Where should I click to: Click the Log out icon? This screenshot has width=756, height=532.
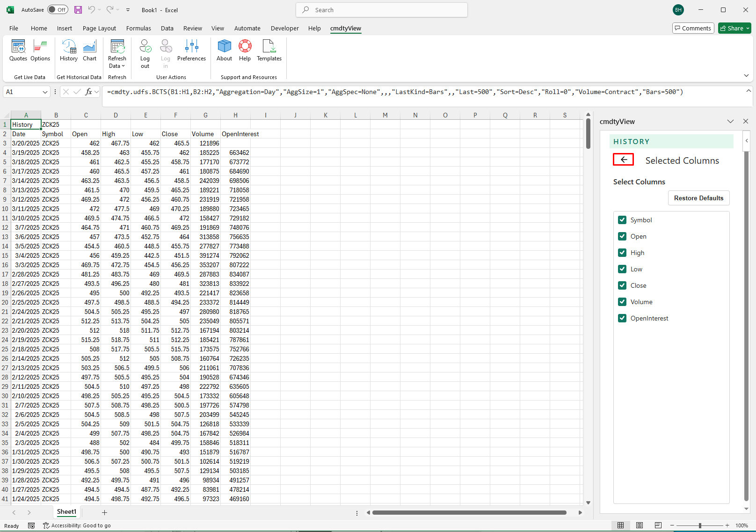[x=145, y=54]
